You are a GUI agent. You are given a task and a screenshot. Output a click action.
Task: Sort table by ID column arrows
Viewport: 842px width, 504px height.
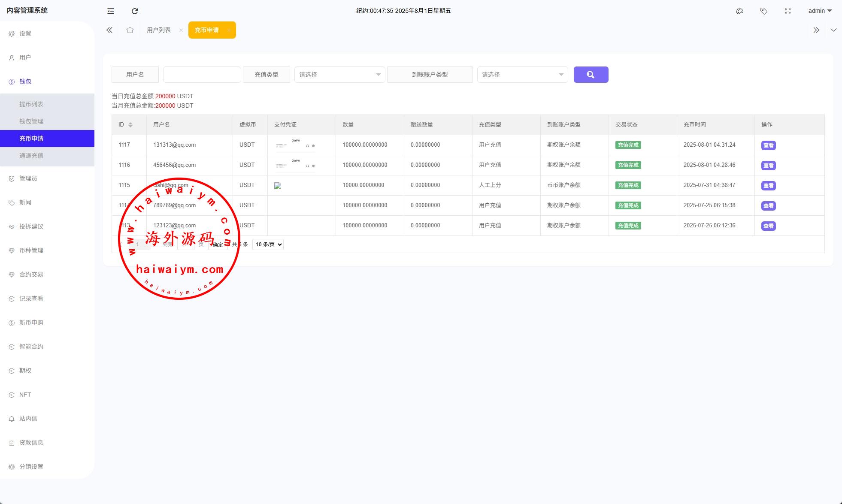(x=130, y=125)
